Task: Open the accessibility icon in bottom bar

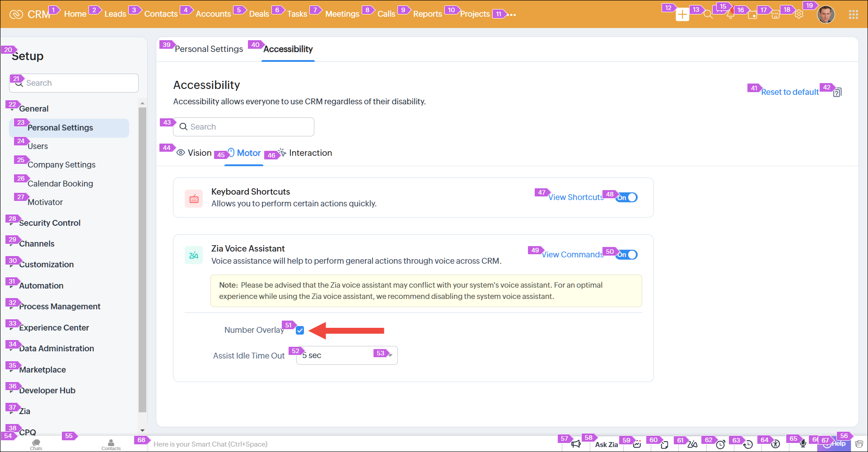Action: tap(775, 444)
